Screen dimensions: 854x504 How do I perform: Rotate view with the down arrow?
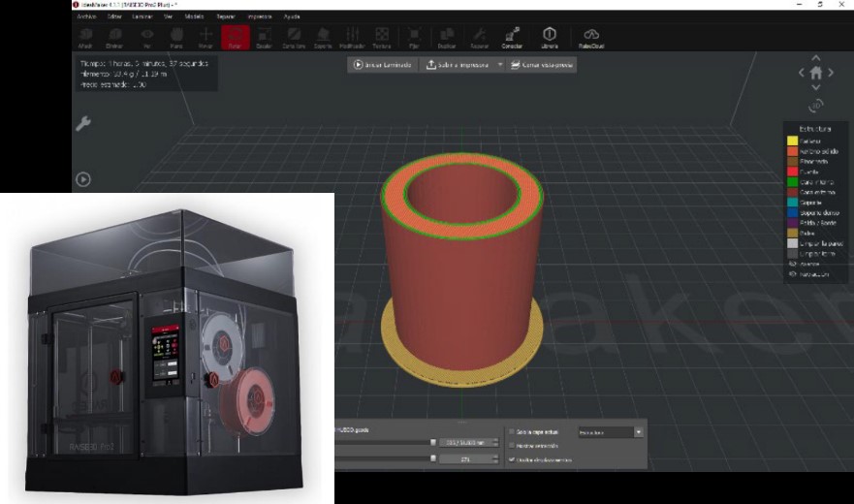click(x=816, y=87)
